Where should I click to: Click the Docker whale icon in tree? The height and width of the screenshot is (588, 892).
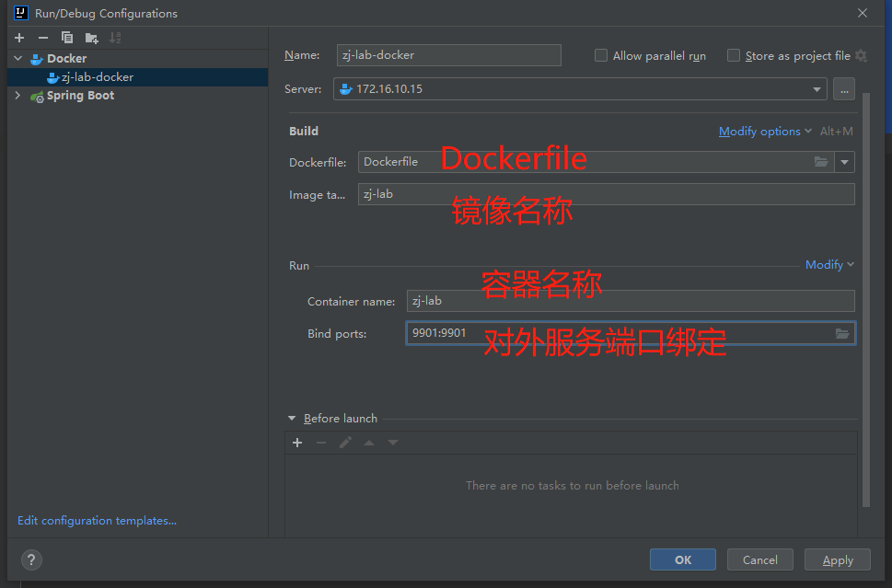coord(37,59)
